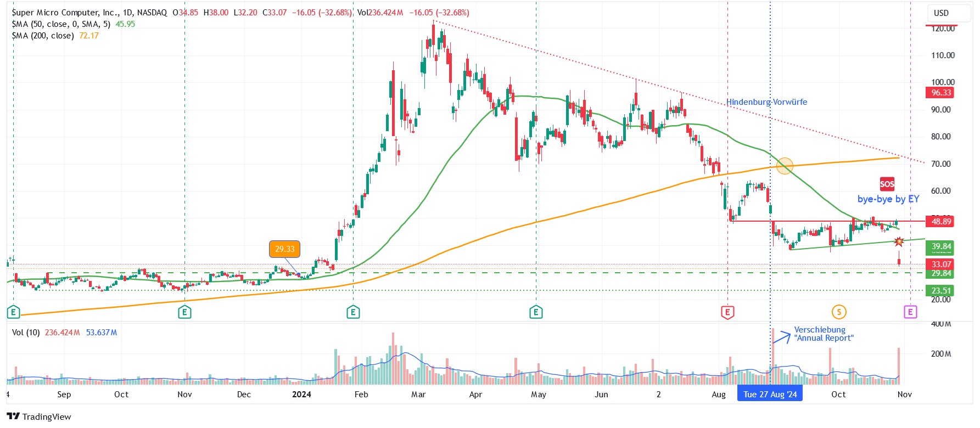
Task: Click the green 29.84 price label
Action: [x=941, y=273]
